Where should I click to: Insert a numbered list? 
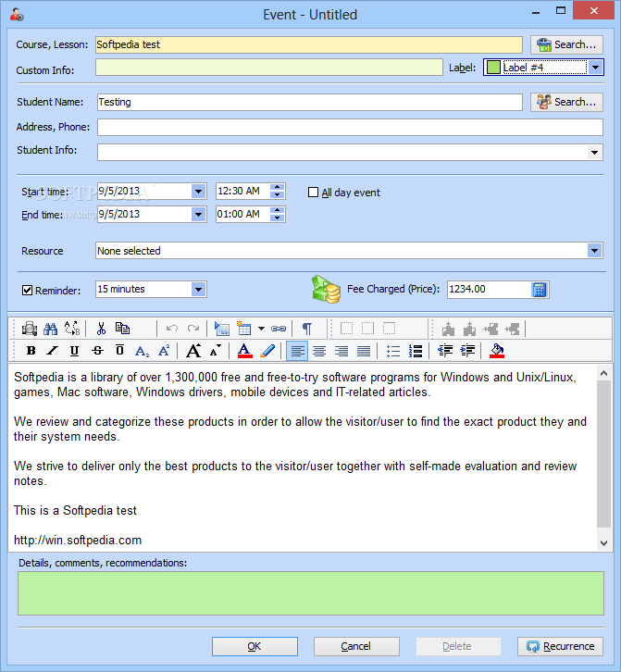(x=416, y=351)
